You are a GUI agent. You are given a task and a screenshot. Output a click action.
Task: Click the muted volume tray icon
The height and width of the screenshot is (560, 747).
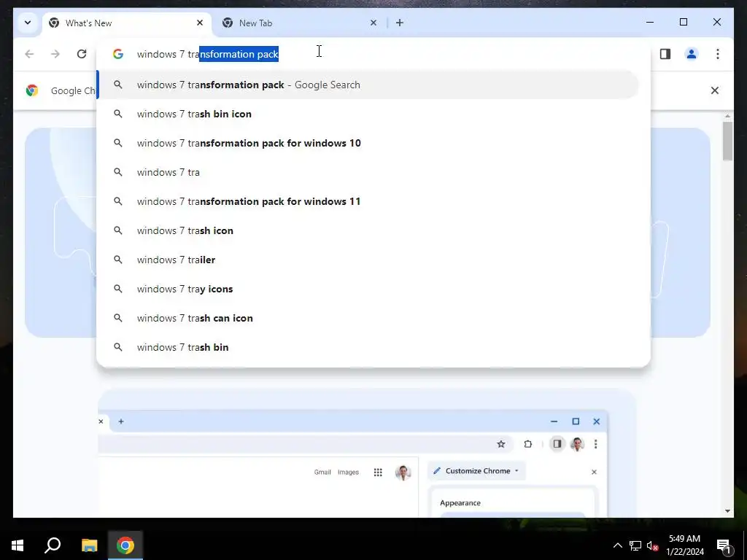(x=653, y=545)
